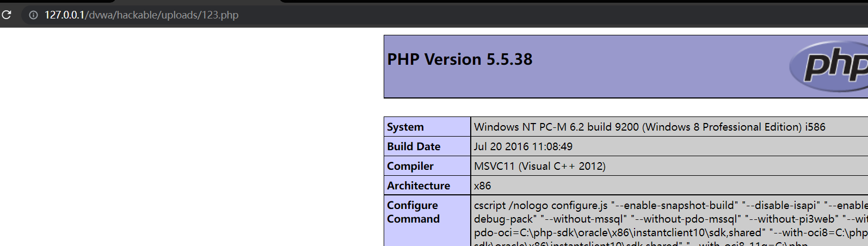This screenshot has width=868, height=246.
Task: Click the PHP Version 5.5.38 heading
Action: 460,59
